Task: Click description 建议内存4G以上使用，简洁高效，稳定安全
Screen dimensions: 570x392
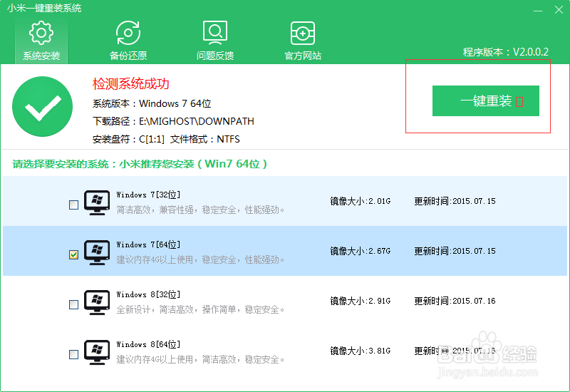Action: (200, 359)
